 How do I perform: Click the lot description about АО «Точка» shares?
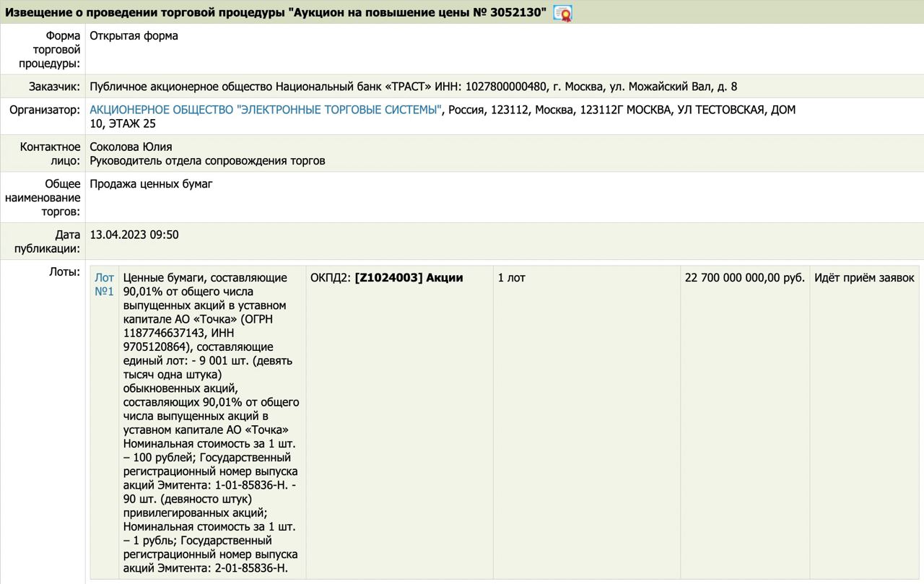[211, 422]
